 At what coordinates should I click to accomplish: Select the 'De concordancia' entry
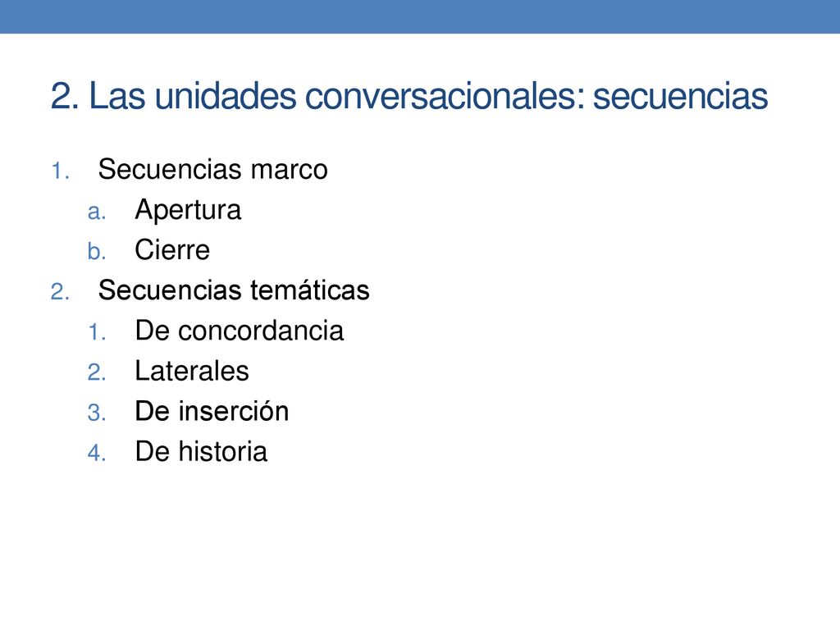tap(239, 331)
